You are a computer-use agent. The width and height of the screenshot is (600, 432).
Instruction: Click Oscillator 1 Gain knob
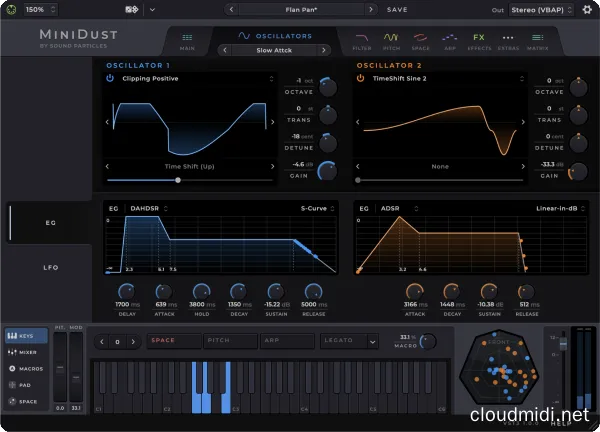(328, 171)
